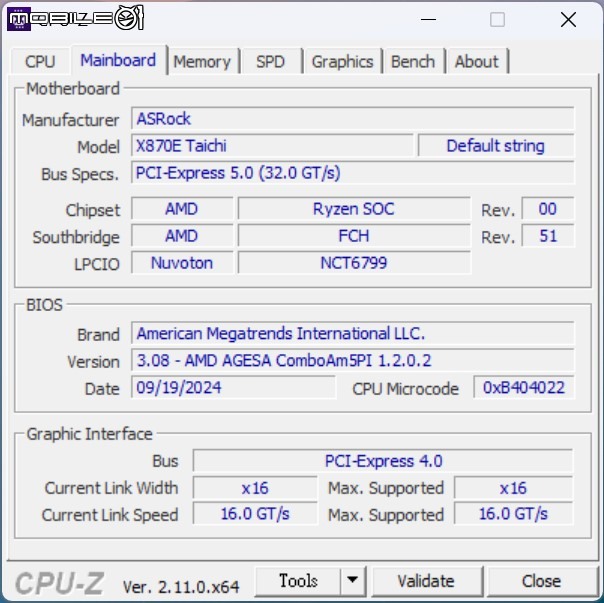The height and width of the screenshot is (603, 604).
Task: Click Current Link Speed 16.0 GT/s value
Action: pyautogui.click(x=255, y=514)
